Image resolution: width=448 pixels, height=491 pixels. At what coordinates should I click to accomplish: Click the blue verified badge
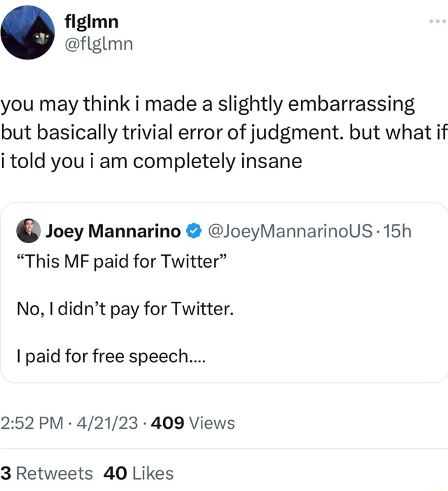pyautogui.click(x=195, y=230)
